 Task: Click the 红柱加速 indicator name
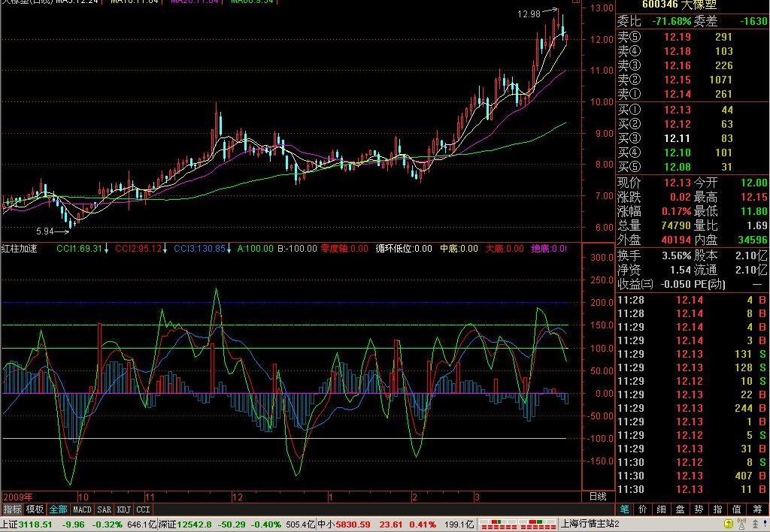point(19,248)
